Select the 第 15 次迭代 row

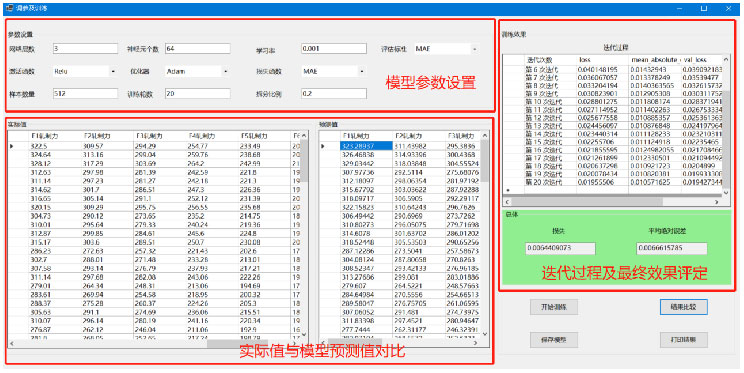tap(613, 142)
